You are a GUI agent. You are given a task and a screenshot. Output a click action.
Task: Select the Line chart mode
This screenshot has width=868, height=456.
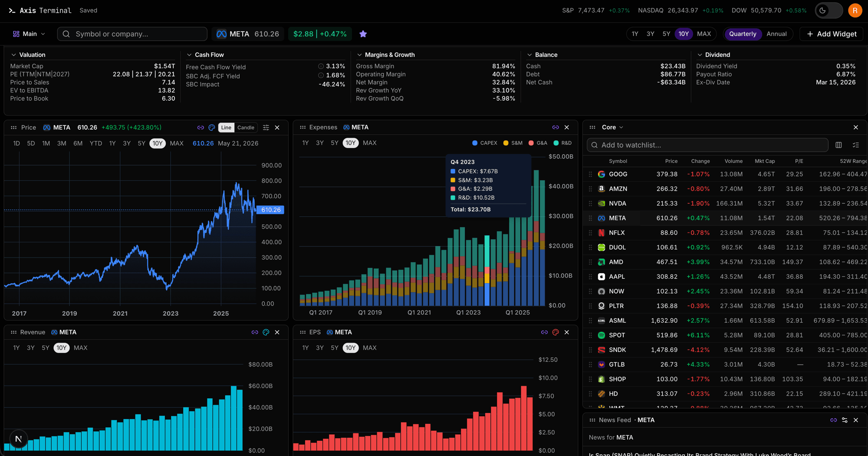click(226, 128)
